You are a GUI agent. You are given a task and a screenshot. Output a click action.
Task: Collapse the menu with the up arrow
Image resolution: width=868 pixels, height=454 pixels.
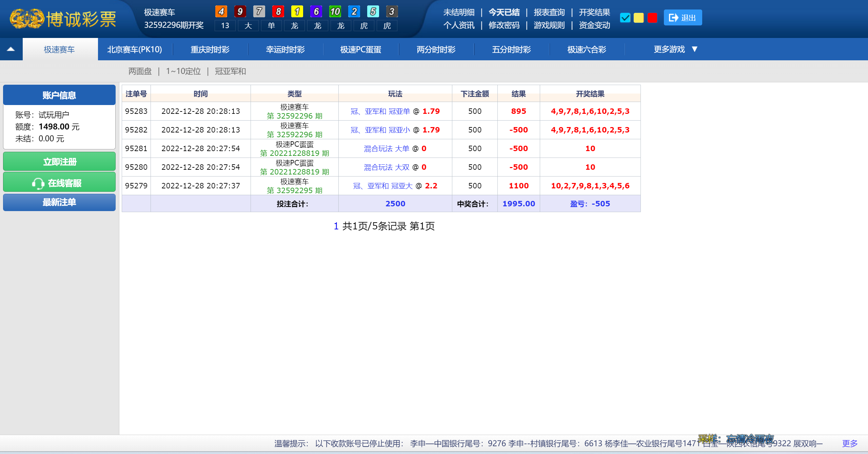11,49
